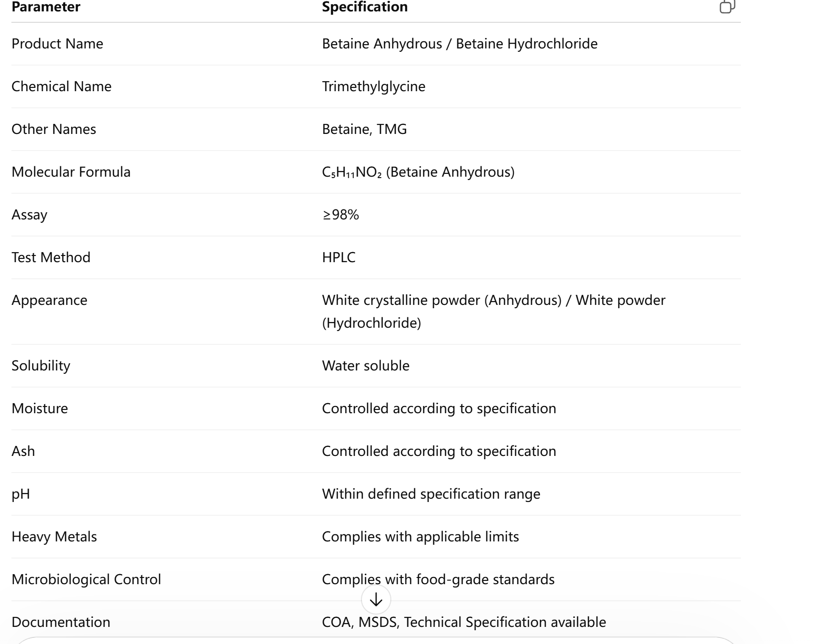
Task: Click the HPLC test method value
Action: [x=339, y=257]
